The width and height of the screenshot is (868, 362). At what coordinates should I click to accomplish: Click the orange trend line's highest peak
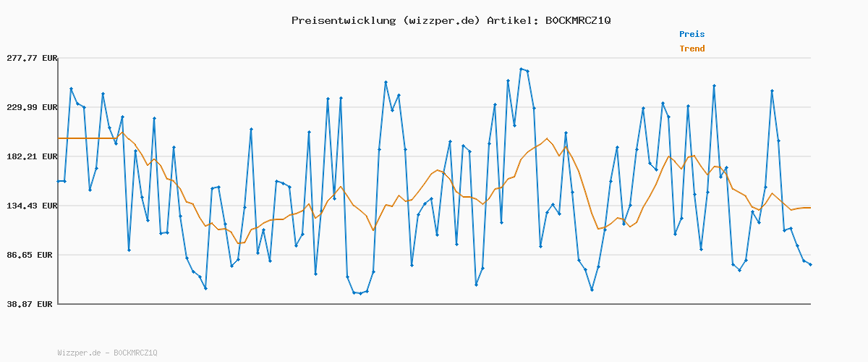(x=547, y=139)
